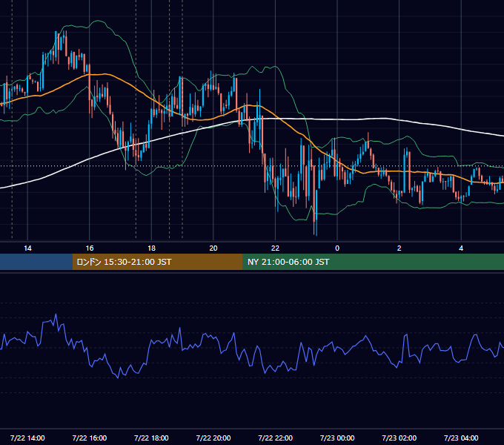Click the 7/22 22:00 date label
Screen dimensions: 504x445
click(x=276, y=438)
